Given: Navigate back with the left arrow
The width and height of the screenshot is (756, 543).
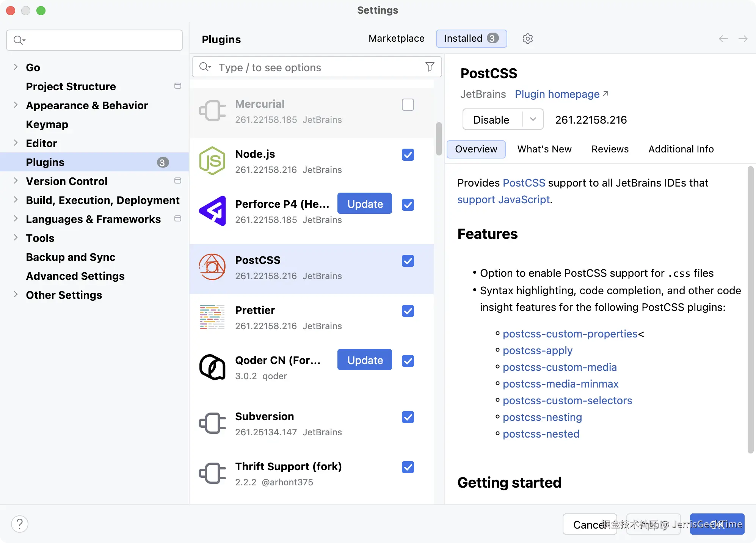Looking at the screenshot, I should coord(723,39).
